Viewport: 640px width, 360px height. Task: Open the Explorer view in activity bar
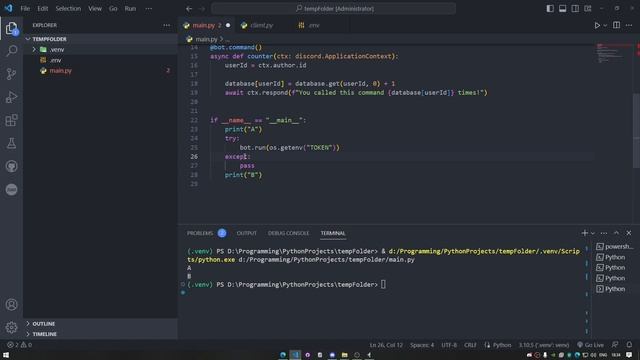(x=11, y=28)
